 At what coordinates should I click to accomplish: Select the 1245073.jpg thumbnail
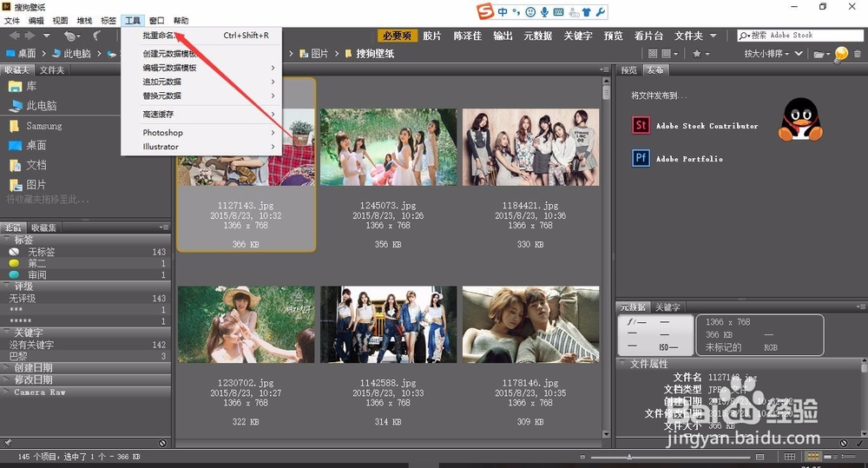[x=389, y=147]
